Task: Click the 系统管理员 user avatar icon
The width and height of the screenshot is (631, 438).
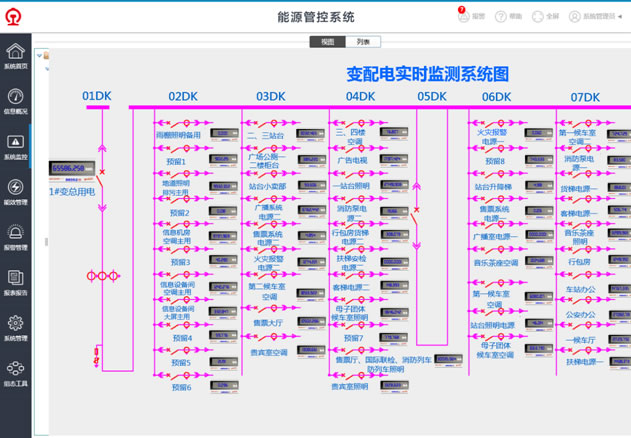Action: [x=575, y=17]
